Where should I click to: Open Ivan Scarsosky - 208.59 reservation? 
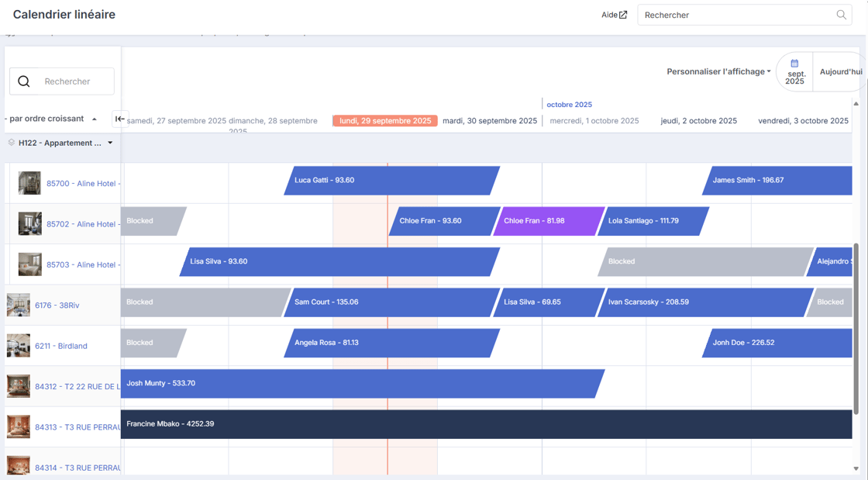706,302
